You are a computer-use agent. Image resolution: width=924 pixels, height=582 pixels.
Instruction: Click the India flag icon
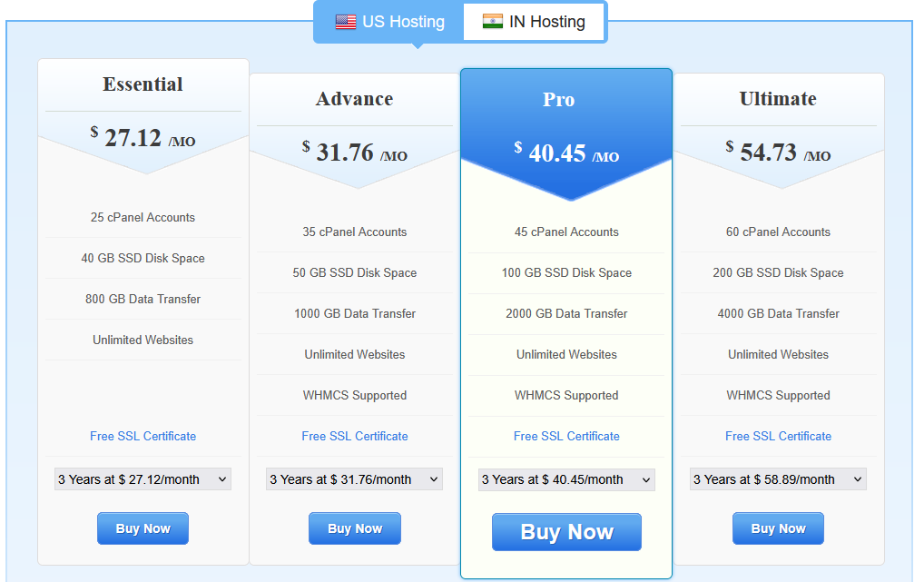pyautogui.click(x=493, y=22)
